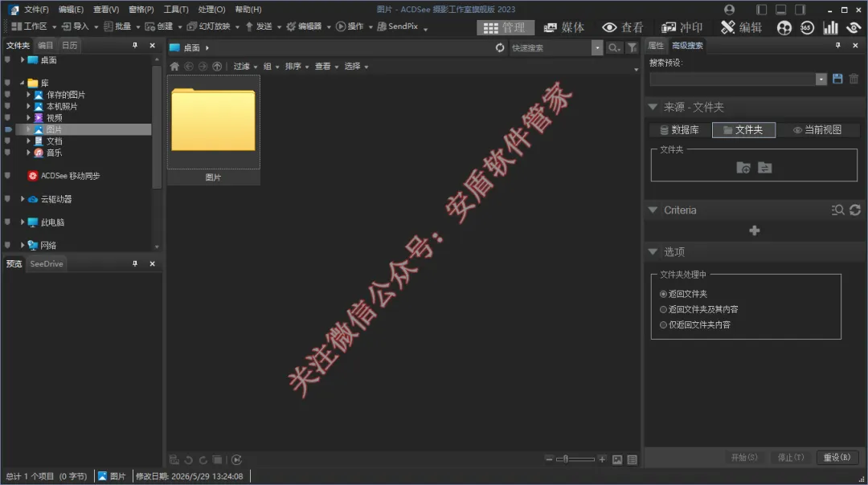Select 本机照片 in folder tree

[62, 106]
